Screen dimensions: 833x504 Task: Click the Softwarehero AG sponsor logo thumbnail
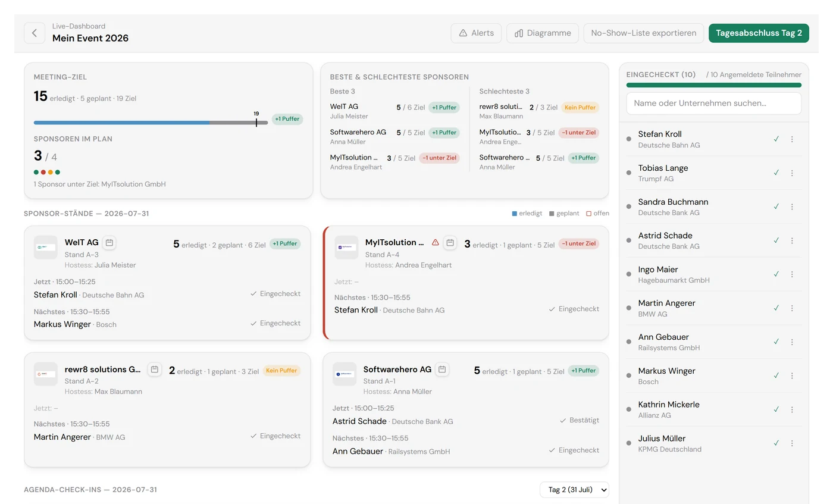345,374
